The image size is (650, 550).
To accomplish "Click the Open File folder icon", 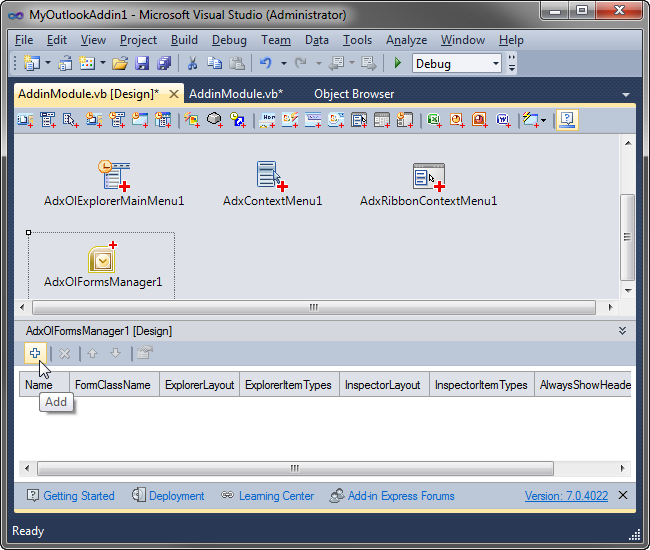I will (120, 64).
